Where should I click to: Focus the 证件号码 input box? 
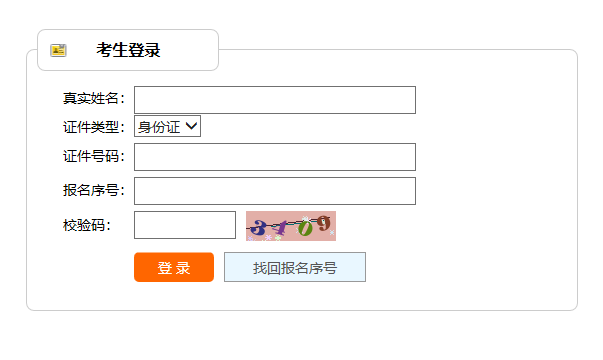click(275, 157)
